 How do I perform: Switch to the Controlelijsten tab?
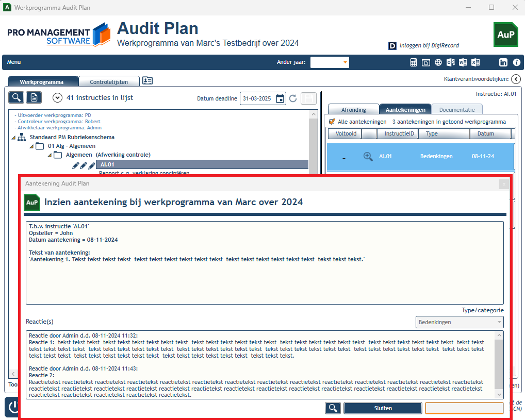[109, 81]
